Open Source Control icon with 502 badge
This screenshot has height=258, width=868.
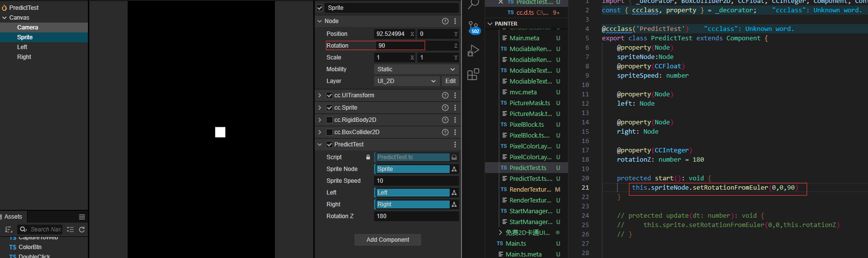coord(473,28)
